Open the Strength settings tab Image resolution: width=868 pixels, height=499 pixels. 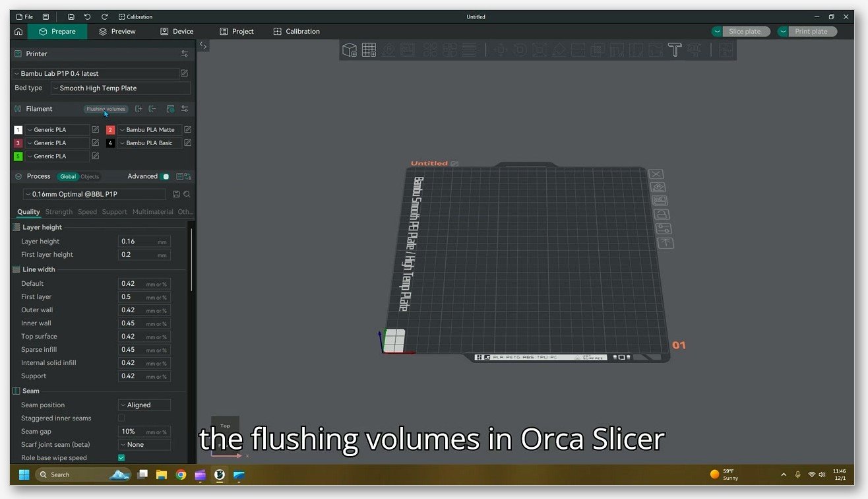[59, 212]
